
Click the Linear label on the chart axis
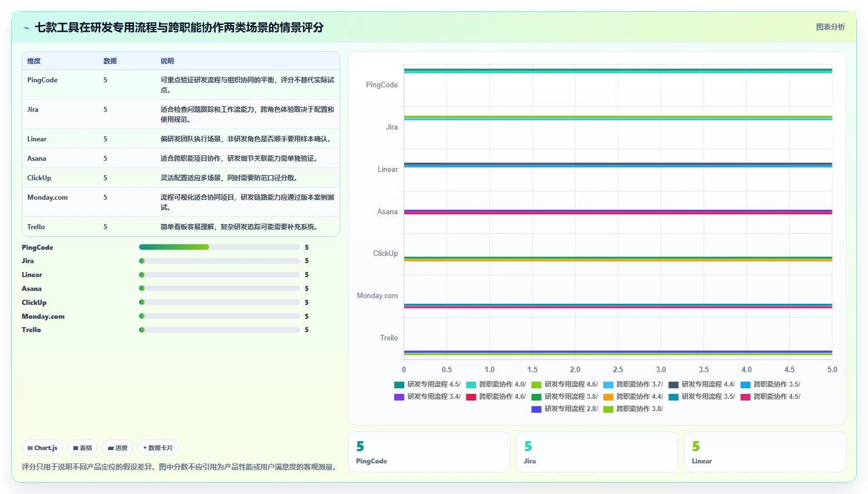(x=388, y=170)
